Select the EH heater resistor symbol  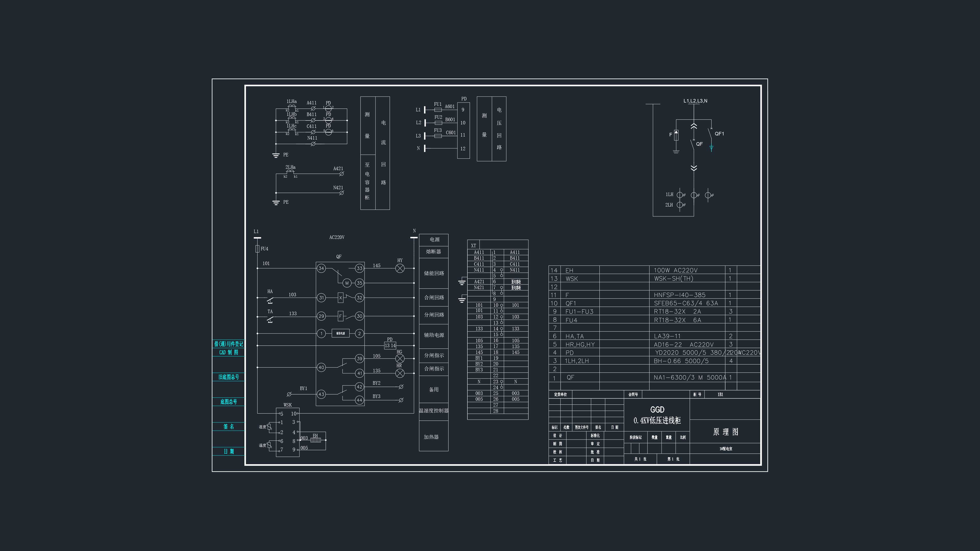(x=316, y=440)
